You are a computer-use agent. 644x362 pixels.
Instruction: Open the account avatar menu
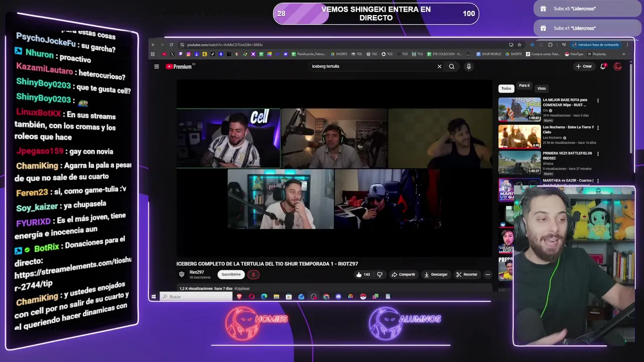(x=617, y=66)
